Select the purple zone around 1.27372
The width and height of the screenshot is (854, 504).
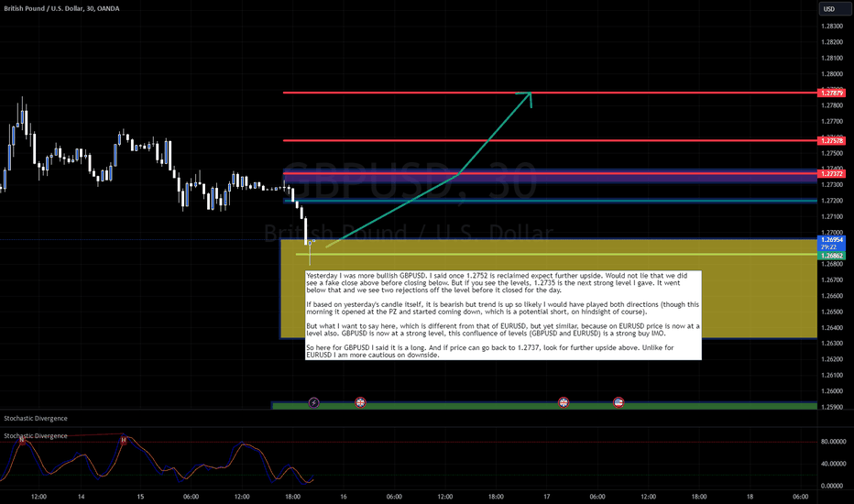point(550,177)
